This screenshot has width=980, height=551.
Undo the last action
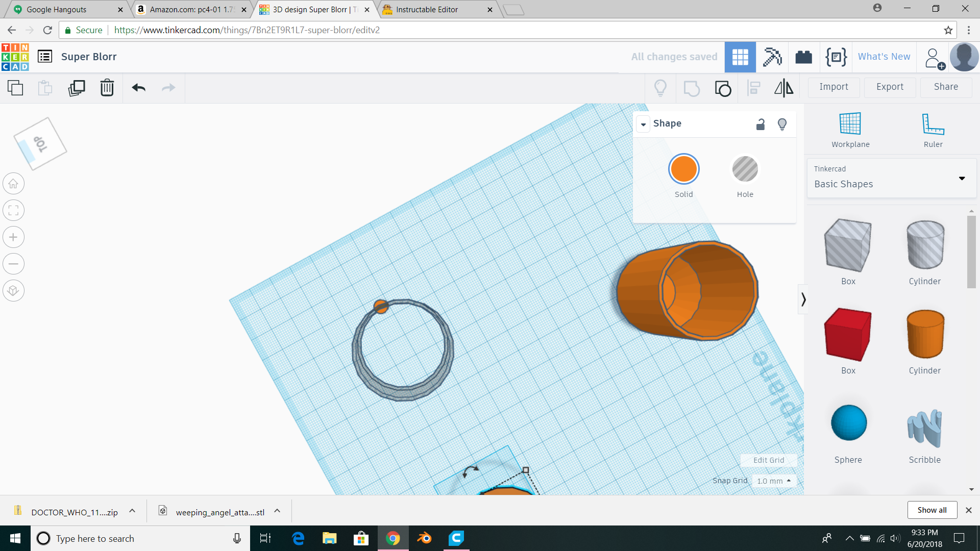point(139,88)
